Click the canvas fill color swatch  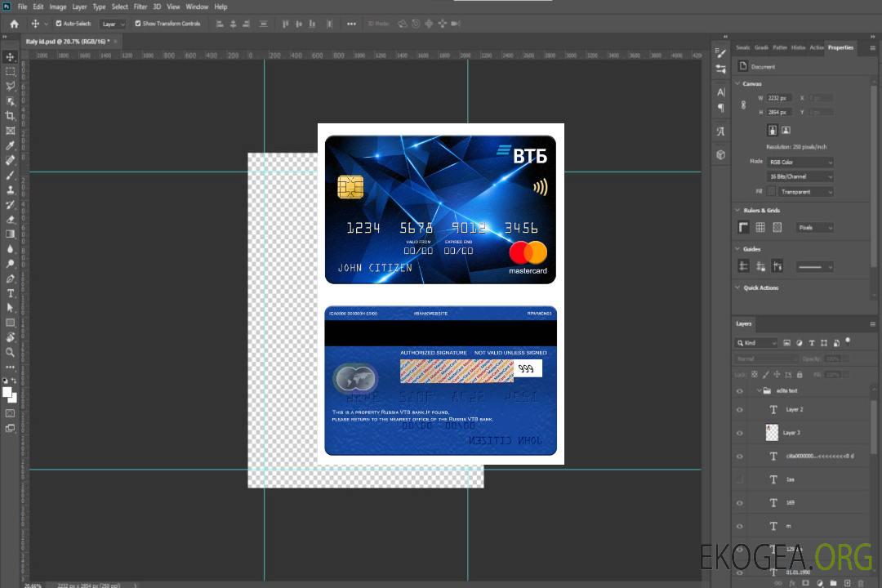(772, 192)
